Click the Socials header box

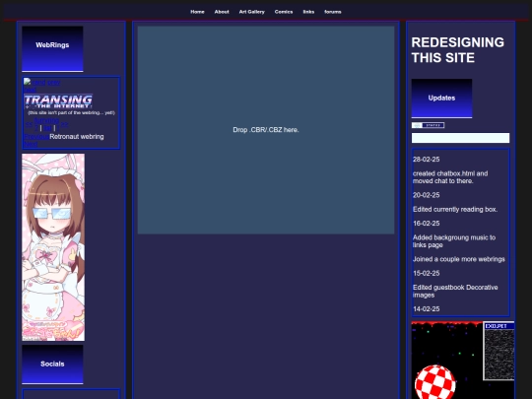click(x=52, y=365)
